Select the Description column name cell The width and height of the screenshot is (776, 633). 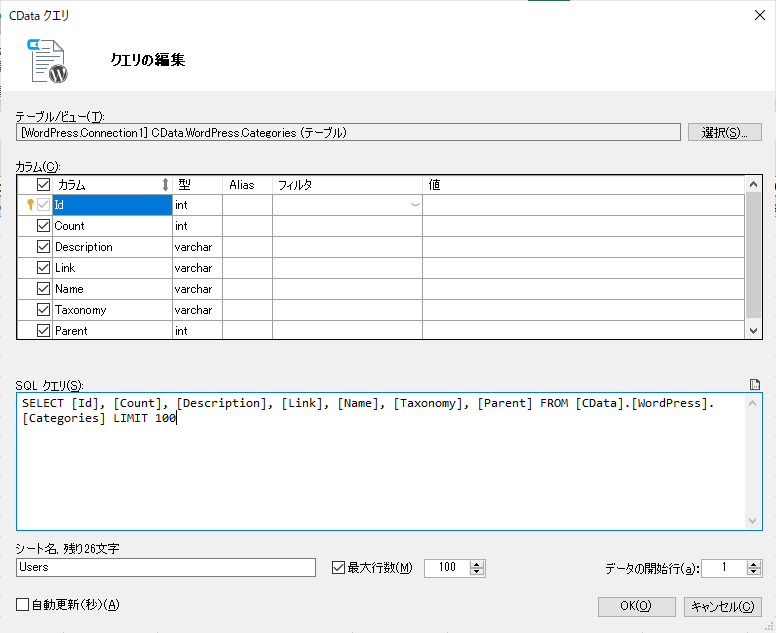tap(112, 246)
